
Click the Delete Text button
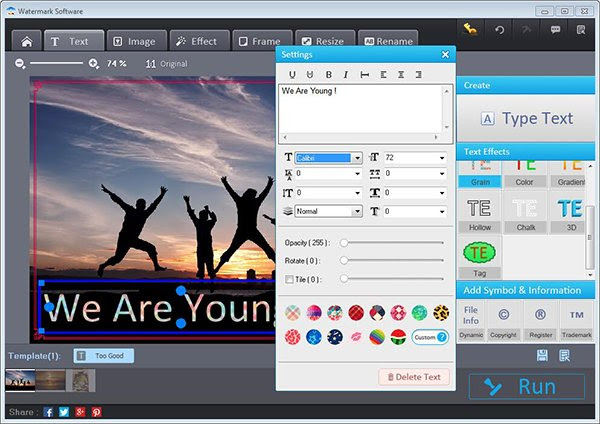click(414, 377)
